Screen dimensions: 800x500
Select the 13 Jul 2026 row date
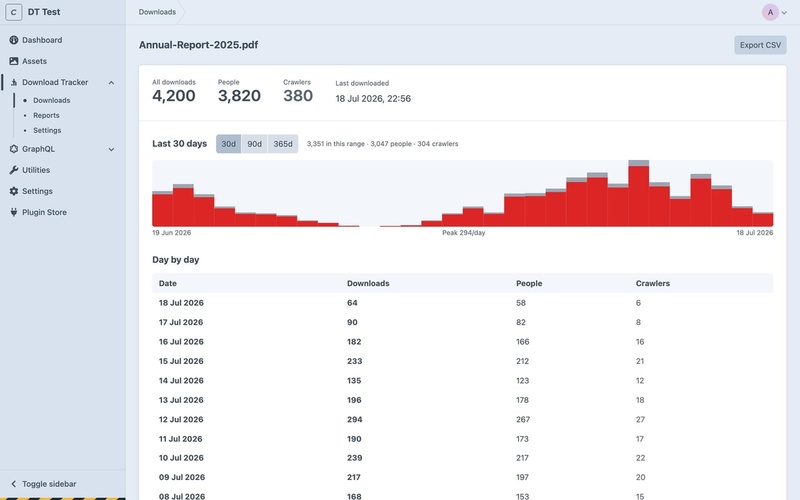click(181, 400)
